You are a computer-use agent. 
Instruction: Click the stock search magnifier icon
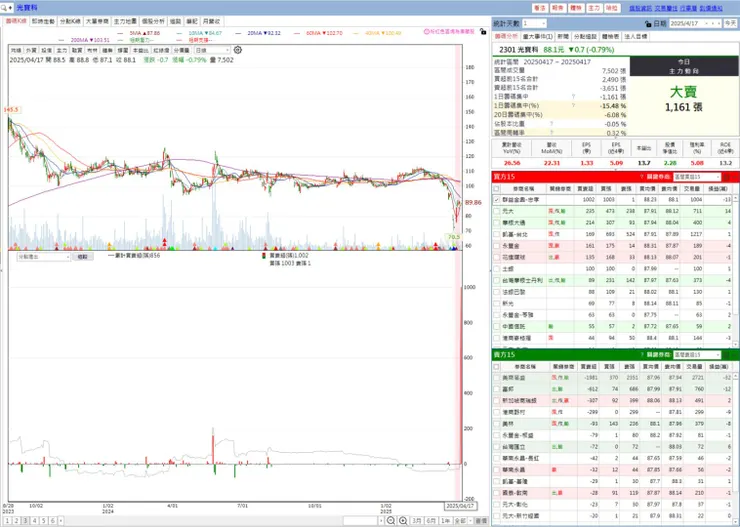[x=4, y=8]
